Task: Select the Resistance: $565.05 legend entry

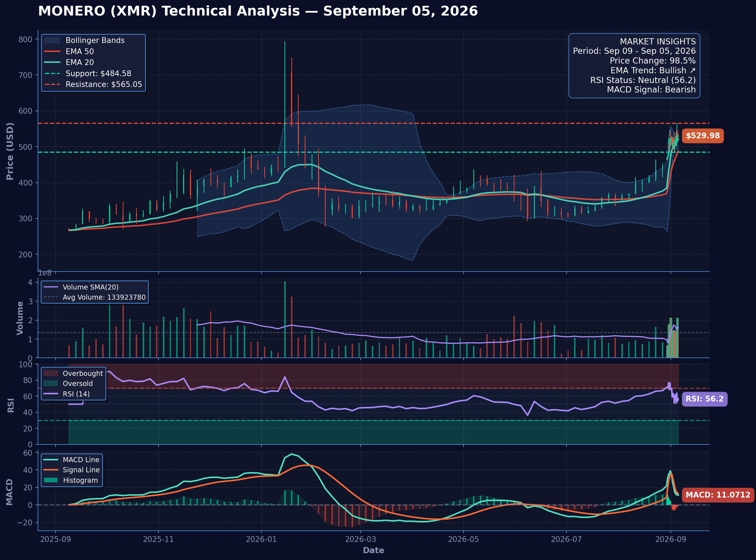Action: [x=93, y=84]
